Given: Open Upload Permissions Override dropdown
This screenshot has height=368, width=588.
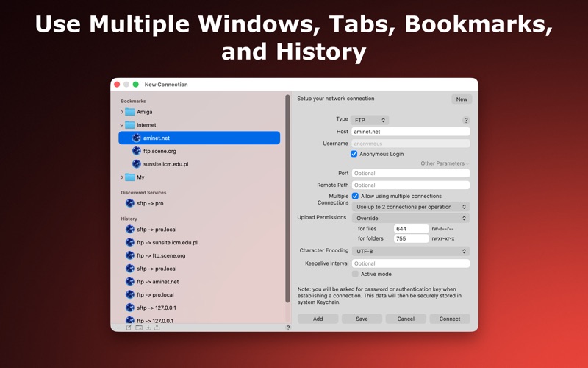Looking at the screenshot, I should pos(411,218).
